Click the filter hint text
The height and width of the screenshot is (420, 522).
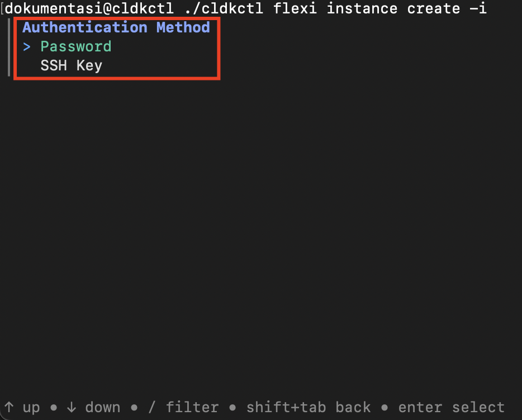click(x=192, y=407)
